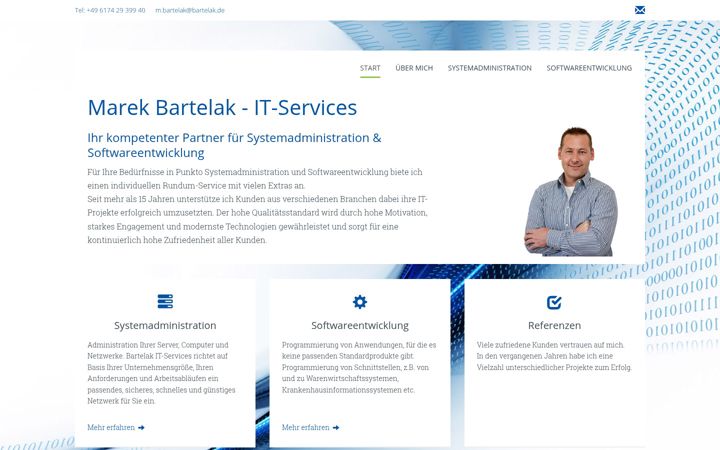
Task: Click the Referenzen checkmark icon
Action: 554,302
